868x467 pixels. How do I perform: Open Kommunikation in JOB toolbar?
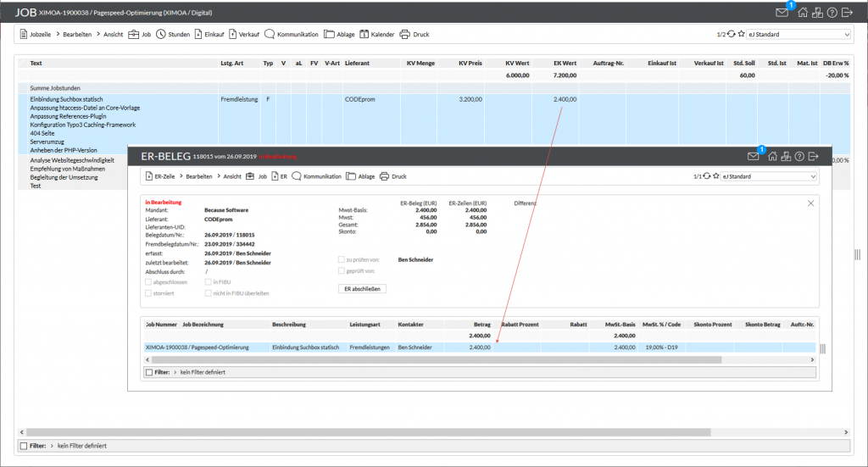pyautogui.click(x=292, y=34)
